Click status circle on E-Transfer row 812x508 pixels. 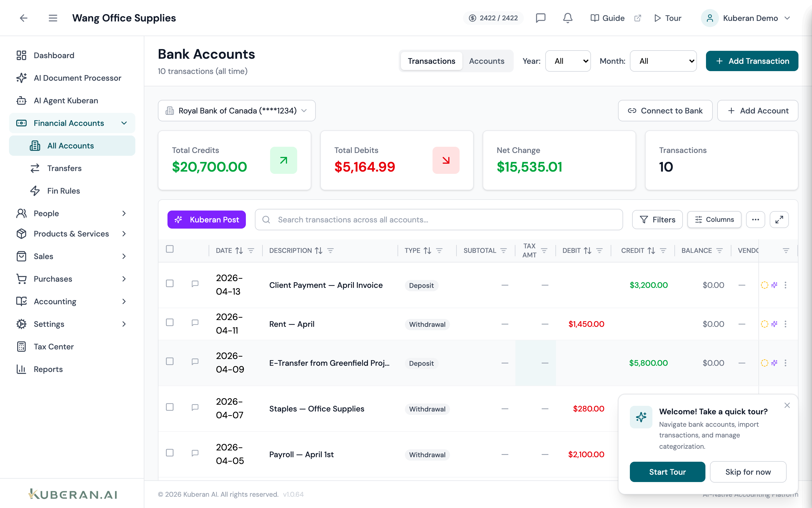pos(764,363)
